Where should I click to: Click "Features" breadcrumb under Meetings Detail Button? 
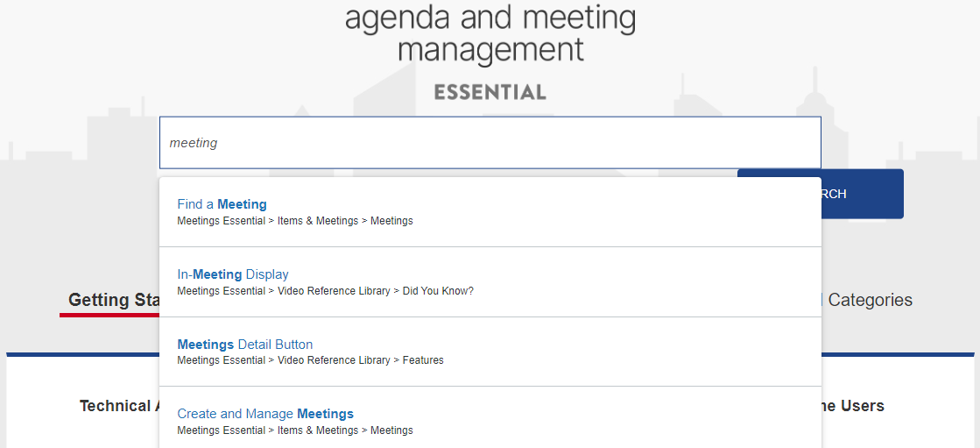[423, 360]
